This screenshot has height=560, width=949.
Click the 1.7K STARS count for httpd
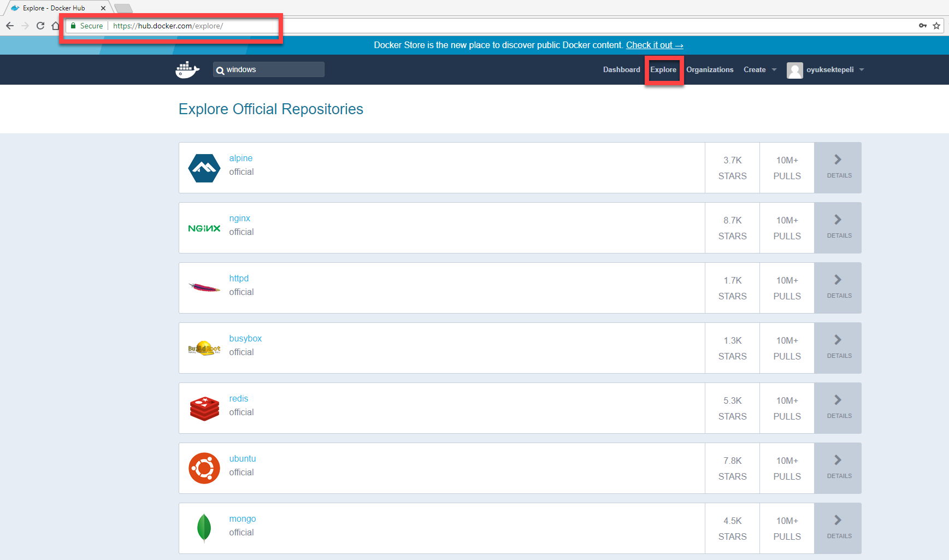[732, 288]
